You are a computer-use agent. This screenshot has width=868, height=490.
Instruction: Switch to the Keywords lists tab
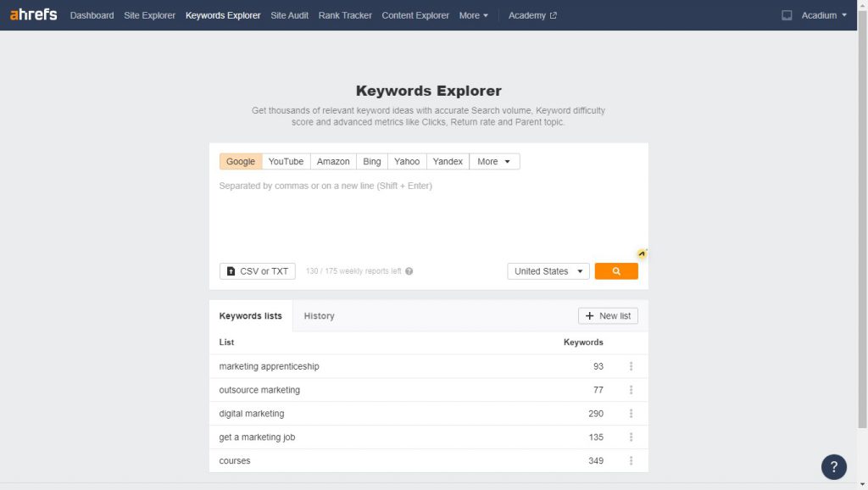tap(251, 316)
